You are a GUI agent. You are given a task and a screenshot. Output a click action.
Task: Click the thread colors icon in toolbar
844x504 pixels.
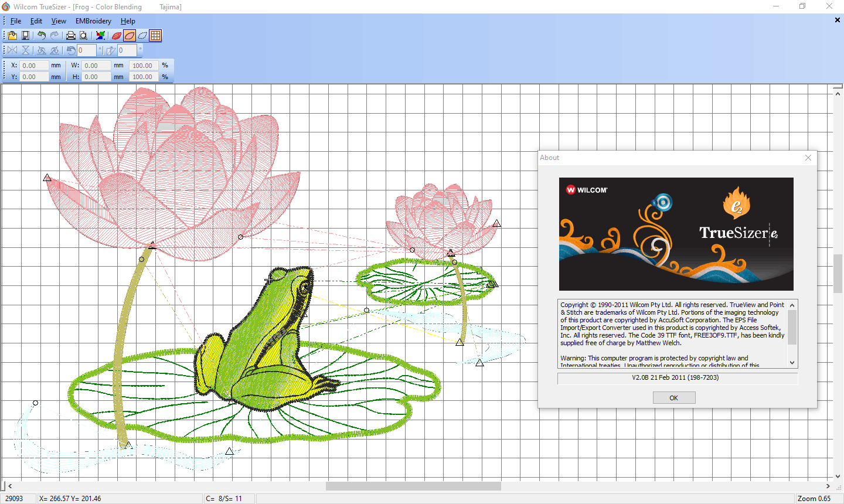click(x=100, y=36)
